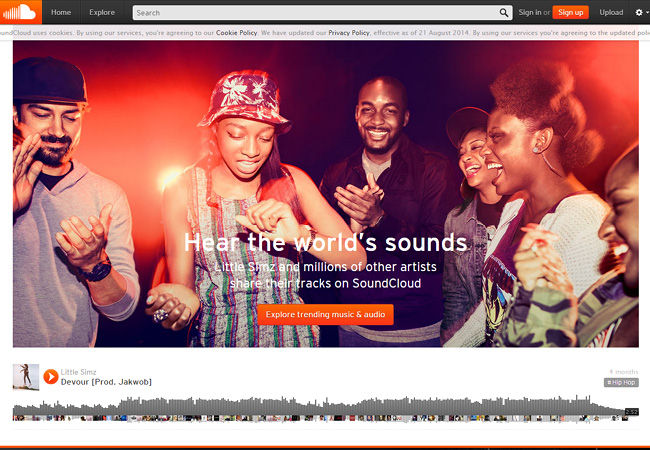
Task: Click the track duration label on waveform
Action: tap(632, 411)
